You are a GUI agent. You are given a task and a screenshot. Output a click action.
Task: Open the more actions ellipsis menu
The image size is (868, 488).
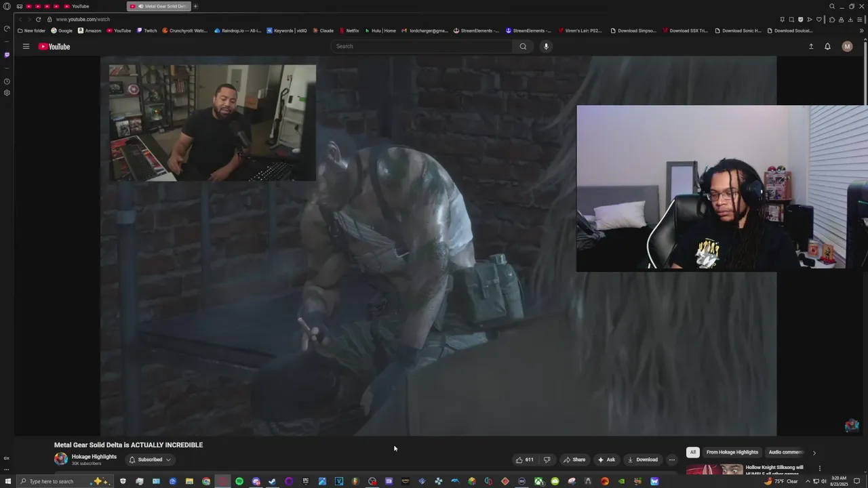pyautogui.click(x=672, y=460)
